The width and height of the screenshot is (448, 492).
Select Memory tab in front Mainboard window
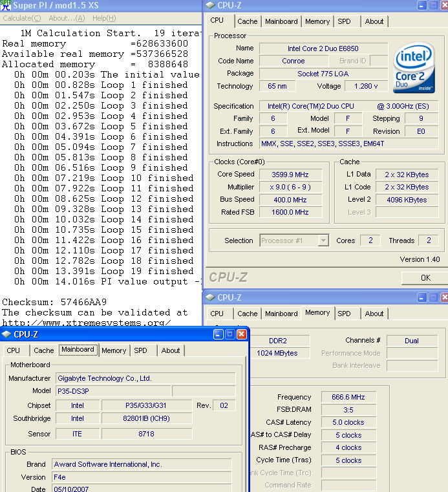114,350
